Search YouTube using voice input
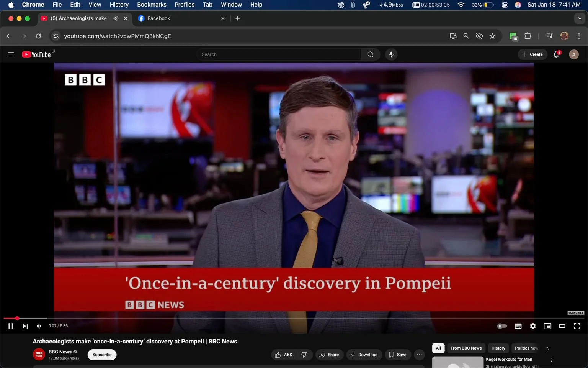This screenshot has width=588, height=368. click(x=391, y=54)
